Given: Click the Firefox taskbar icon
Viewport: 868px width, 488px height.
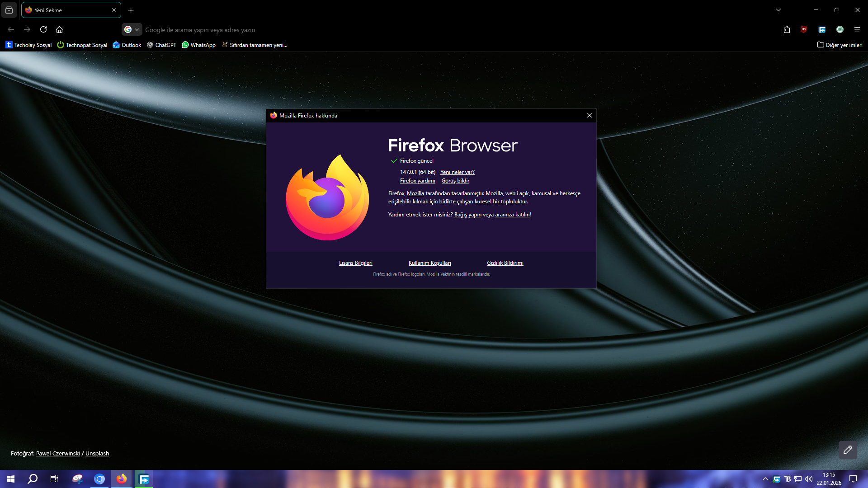Looking at the screenshot, I should coord(122,479).
